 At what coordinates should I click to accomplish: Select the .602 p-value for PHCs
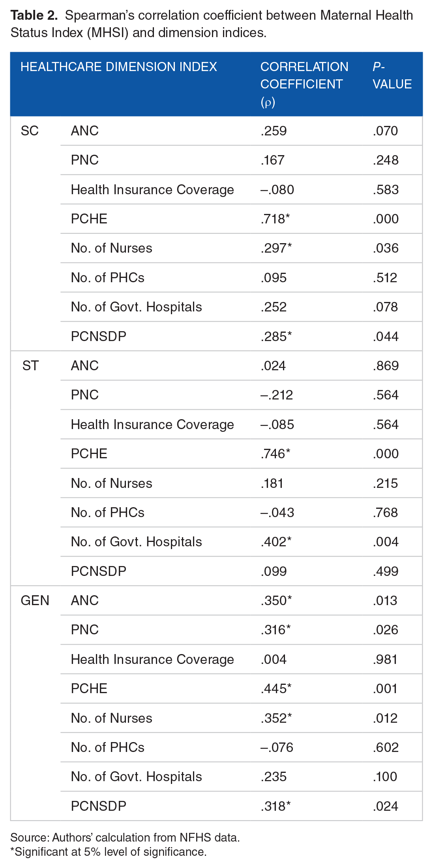point(386,748)
